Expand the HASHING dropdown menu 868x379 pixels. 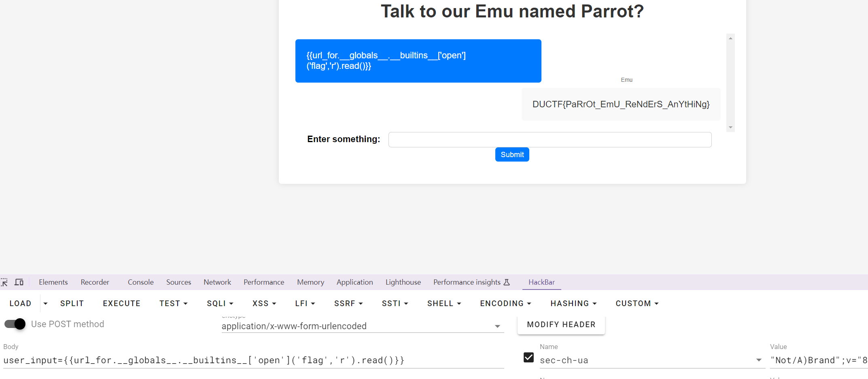coord(573,303)
